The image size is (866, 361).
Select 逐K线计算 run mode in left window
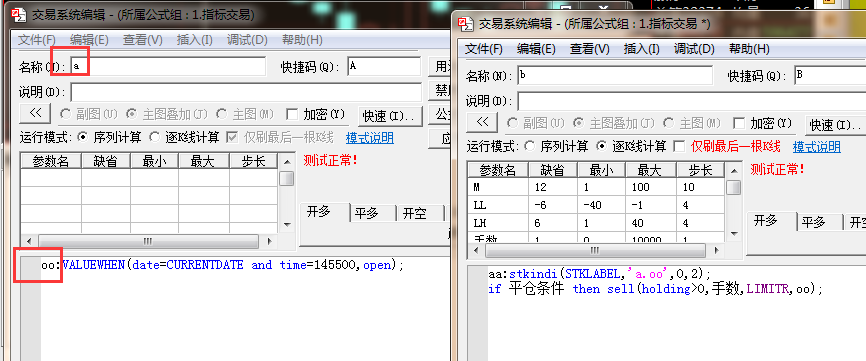coord(155,137)
